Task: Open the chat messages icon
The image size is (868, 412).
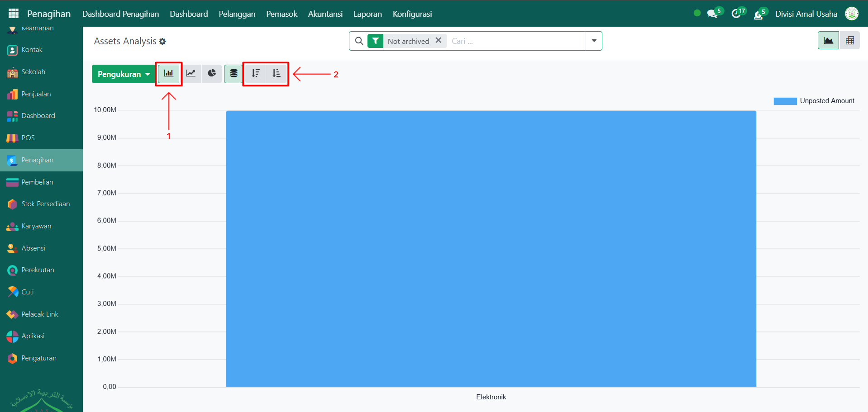Action: [x=712, y=14]
